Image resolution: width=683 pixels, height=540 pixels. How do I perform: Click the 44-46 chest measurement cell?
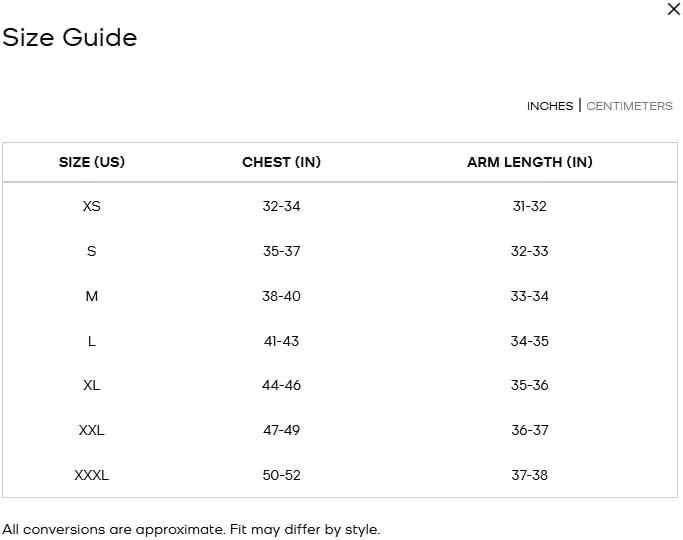(281, 385)
